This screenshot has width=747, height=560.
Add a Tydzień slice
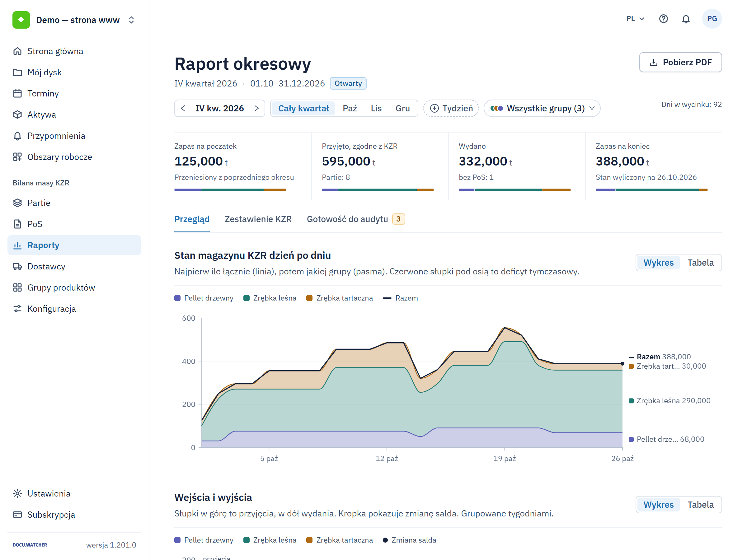point(451,108)
